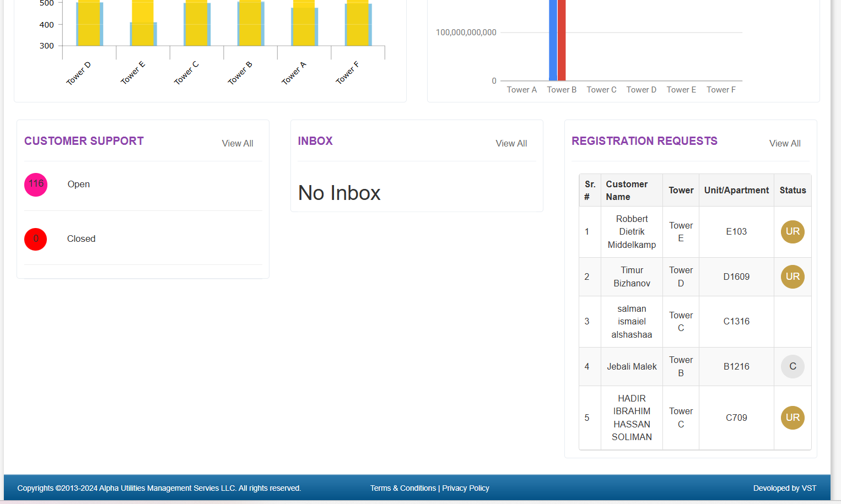Click the Customer Name column header
Screen dimensions: 841x504
pos(627,190)
